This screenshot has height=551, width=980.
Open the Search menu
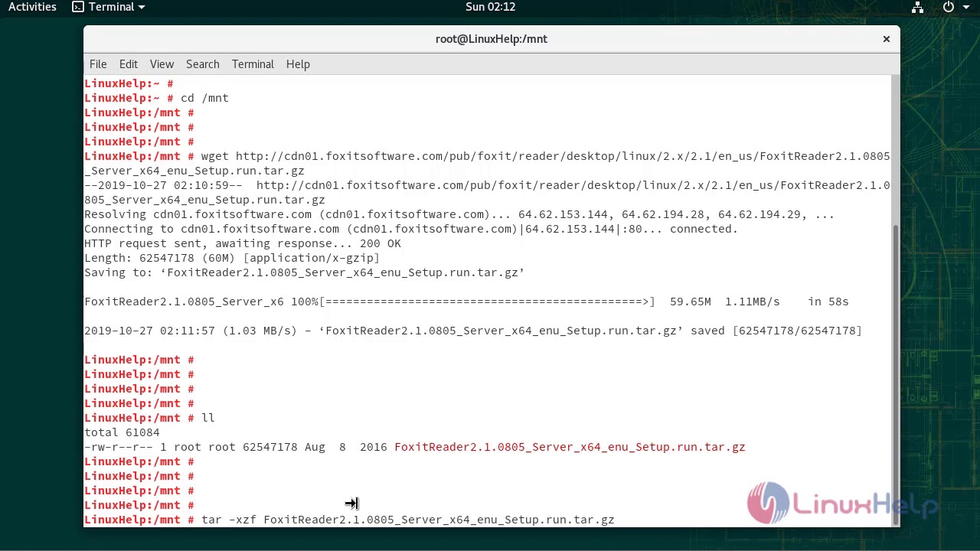tap(203, 64)
